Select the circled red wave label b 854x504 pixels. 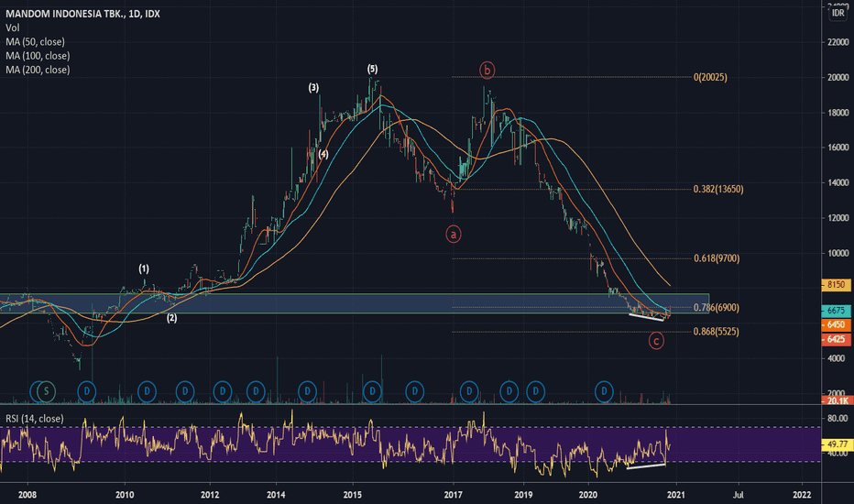pos(487,70)
